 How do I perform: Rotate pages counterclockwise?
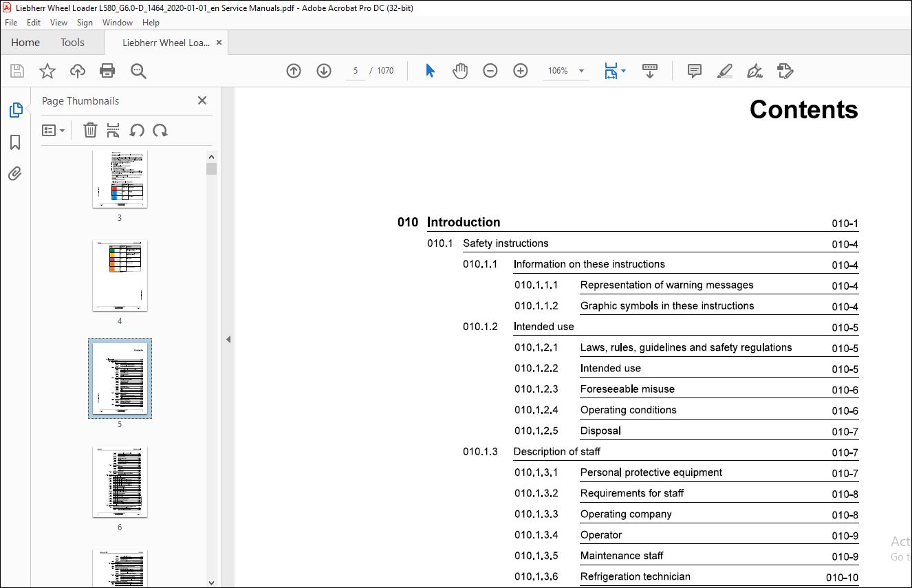click(x=137, y=130)
